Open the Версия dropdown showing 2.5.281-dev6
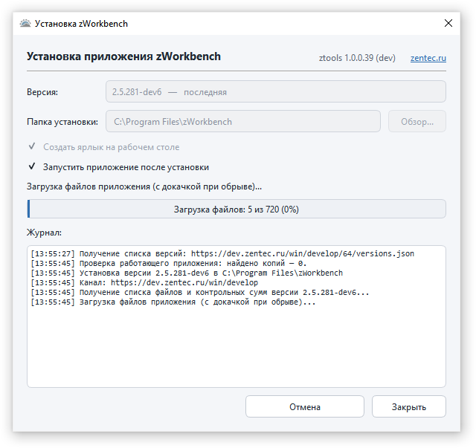Image resolution: width=476 pixels, height=448 pixels. point(276,91)
